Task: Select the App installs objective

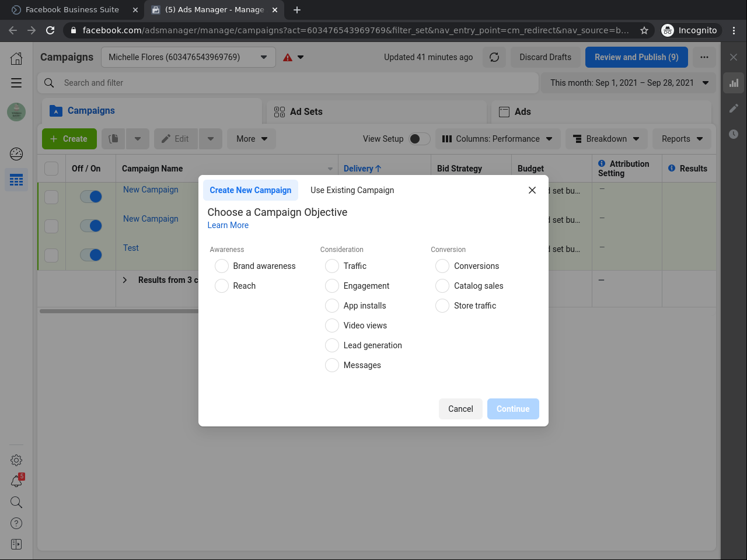Action: coord(332,306)
